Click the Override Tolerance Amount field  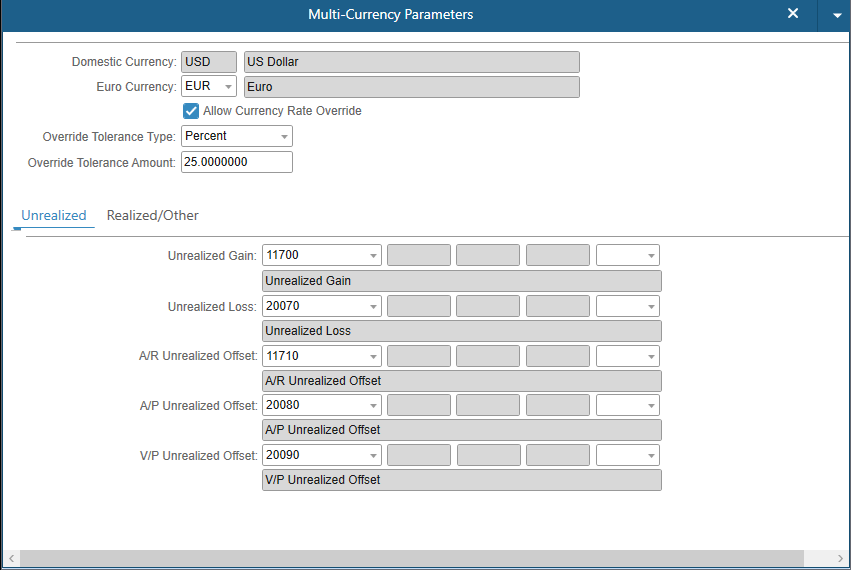pos(236,162)
